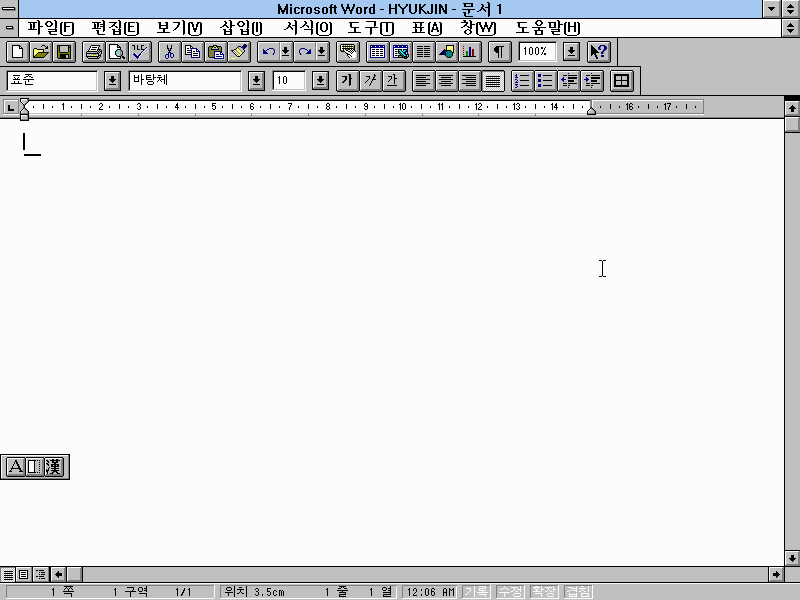This screenshot has height=600, width=800.
Task: Set text columns with the Columns icon
Action: (423, 52)
